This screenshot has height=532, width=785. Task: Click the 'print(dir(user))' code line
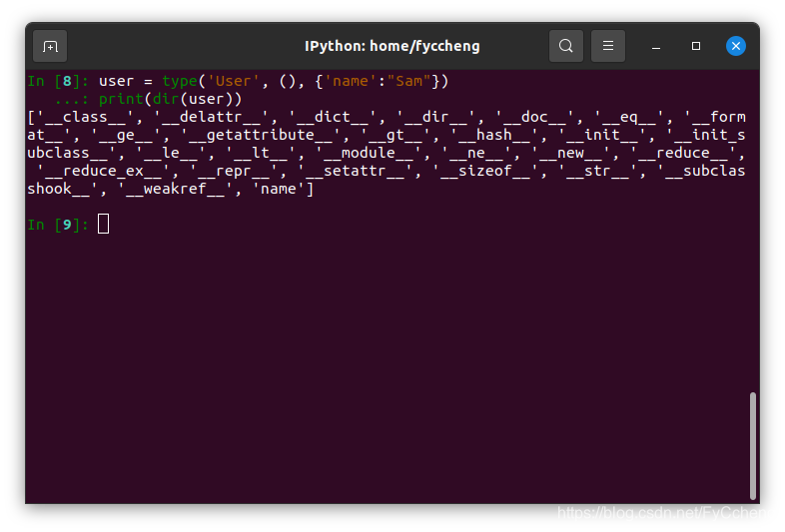[x=170, y=99]
